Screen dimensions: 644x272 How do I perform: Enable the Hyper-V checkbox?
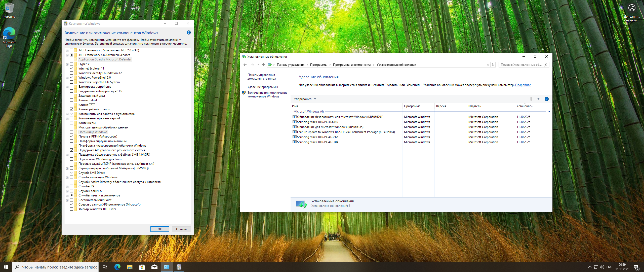pos(72,64)
